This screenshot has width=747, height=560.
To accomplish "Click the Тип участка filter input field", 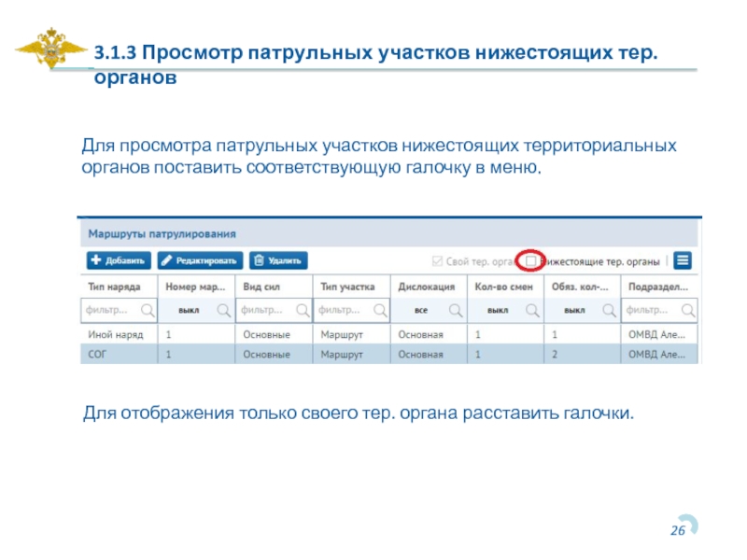I will click(x=352, y=311).
